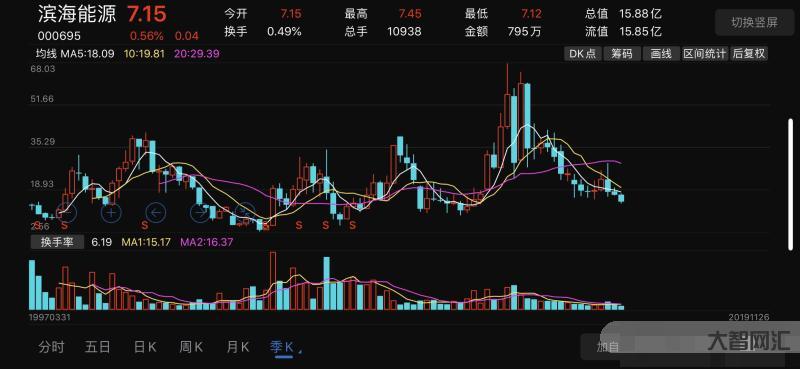Image resolution: width=800 pixels, height=369 pixels.
Task: Click the total market value 15.88亿
Action: tap(640, 14)
